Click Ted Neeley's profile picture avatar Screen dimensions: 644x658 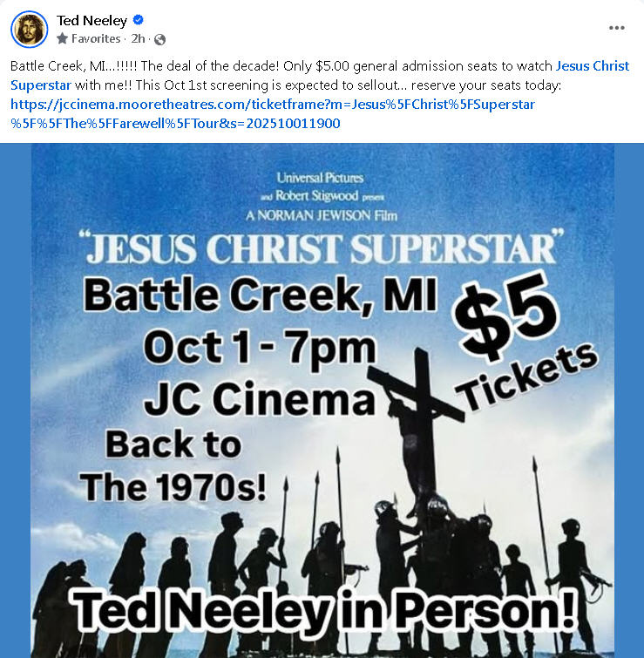point(29,29)
